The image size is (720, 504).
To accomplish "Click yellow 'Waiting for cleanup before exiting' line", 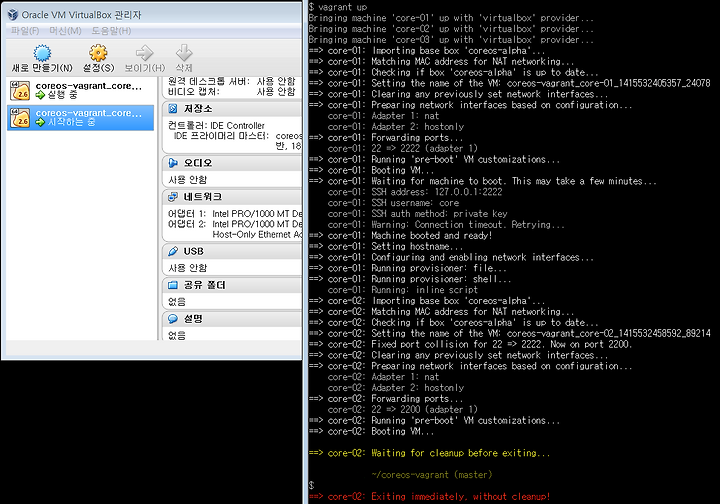I will (x=429, y=453).
